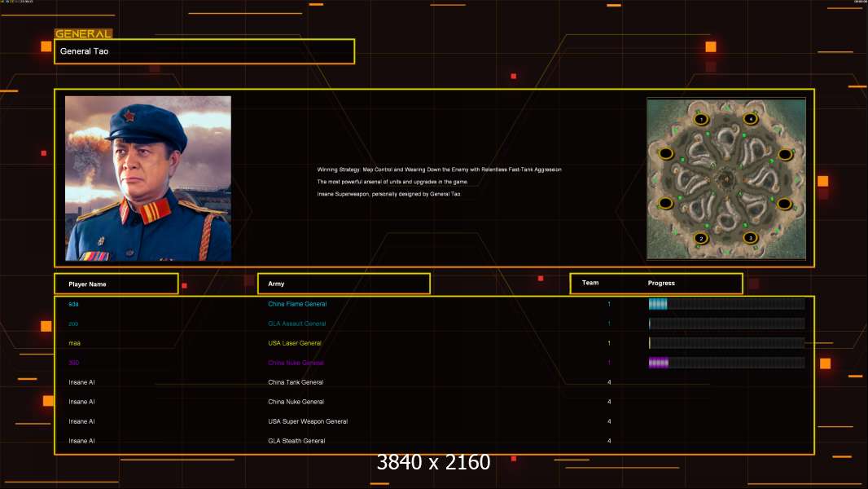Viewport: 868px width, 489px height.
Task: Click the "Winning Strategy: Map Control" text line
Action: pos(439,170)
